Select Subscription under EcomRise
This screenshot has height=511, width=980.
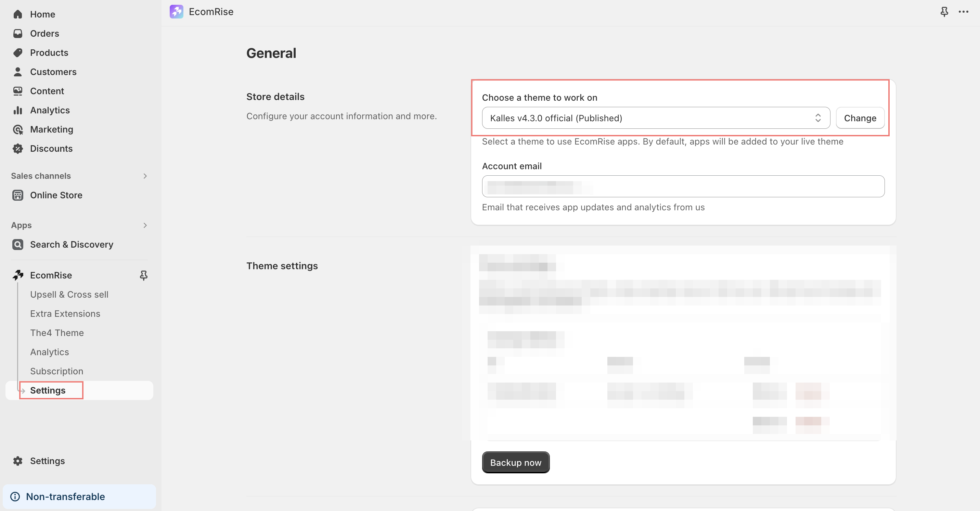[56, 371]
